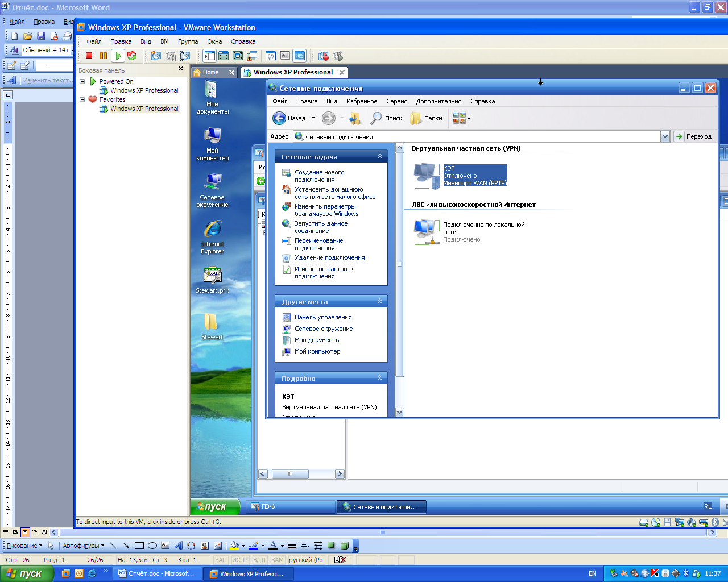
Task: Open Word style box Обычный + 14 пт
Action: [45, 50]
